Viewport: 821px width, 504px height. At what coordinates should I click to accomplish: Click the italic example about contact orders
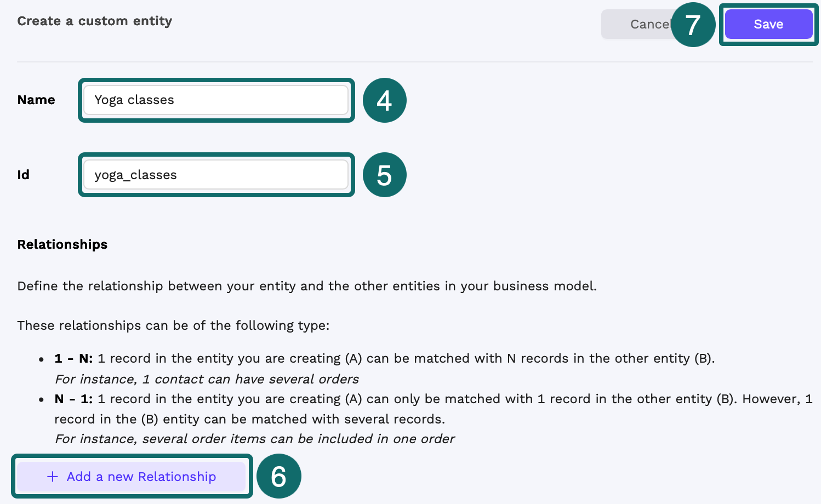207,379
